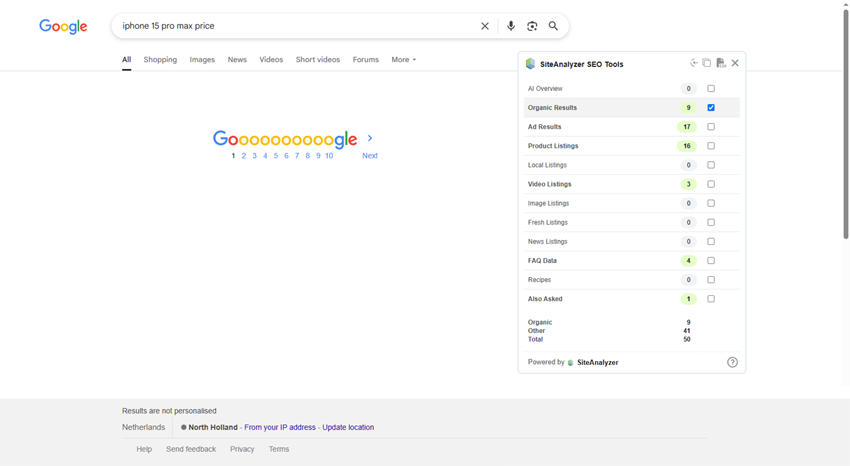Enable the Product Listings checkbox
The height and width of the screenshot is (466, 850).
711,146
